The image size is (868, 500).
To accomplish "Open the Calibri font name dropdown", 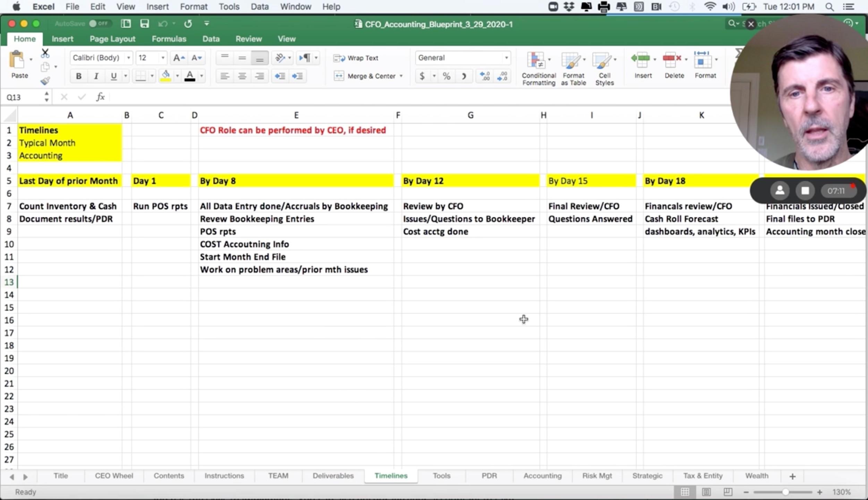I will [128, 58].
